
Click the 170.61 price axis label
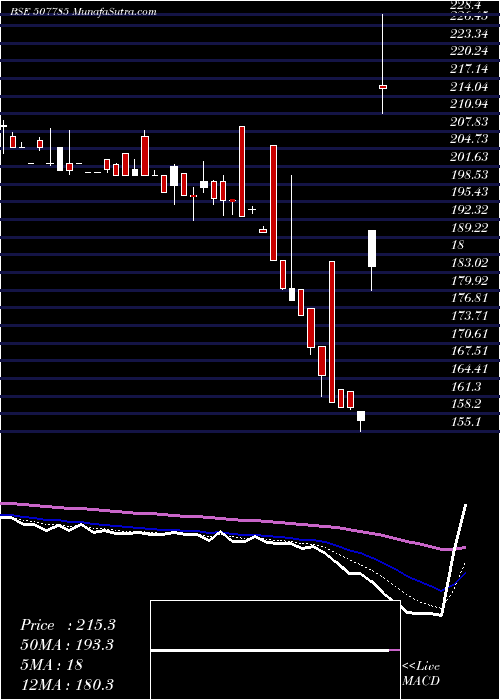(x=468, y=333)
